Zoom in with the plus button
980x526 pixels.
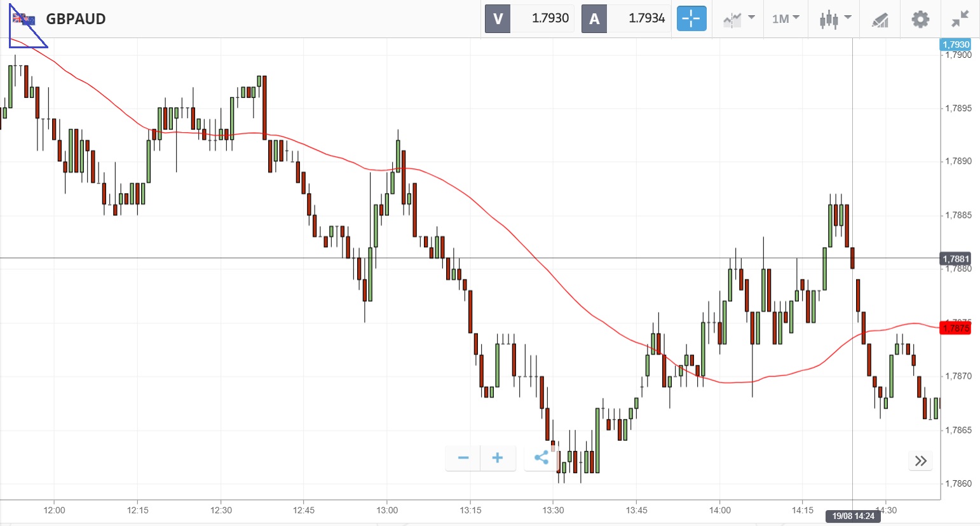[498, 457]
